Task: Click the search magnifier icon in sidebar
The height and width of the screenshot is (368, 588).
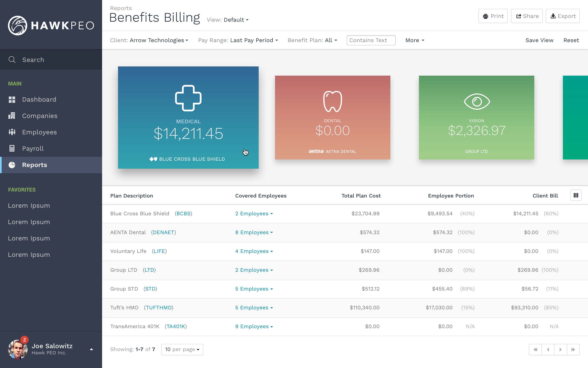Action: (x=12, y=60)
